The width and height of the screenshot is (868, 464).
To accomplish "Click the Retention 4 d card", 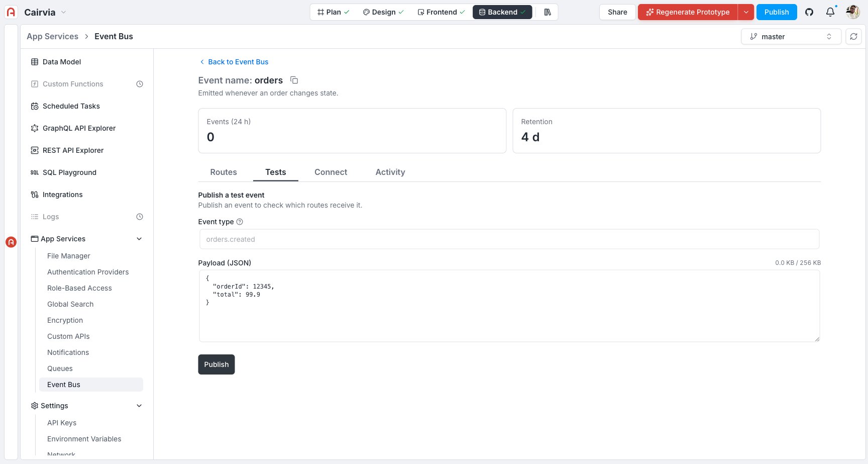I will click(x=667, y=131).
